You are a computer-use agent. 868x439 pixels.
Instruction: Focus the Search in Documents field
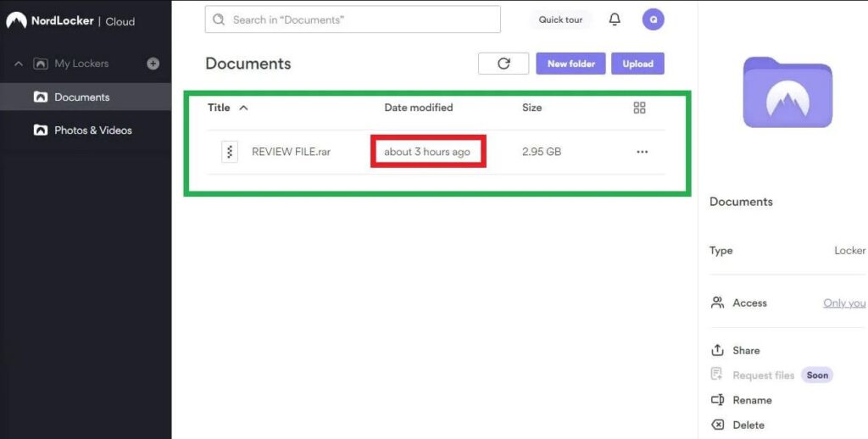[x=353, y=19]
